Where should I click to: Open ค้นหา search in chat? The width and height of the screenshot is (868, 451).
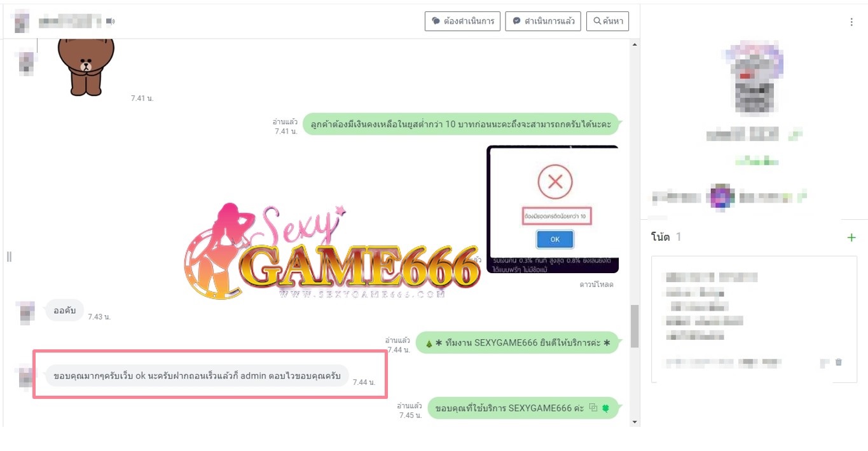pos(607,21)
